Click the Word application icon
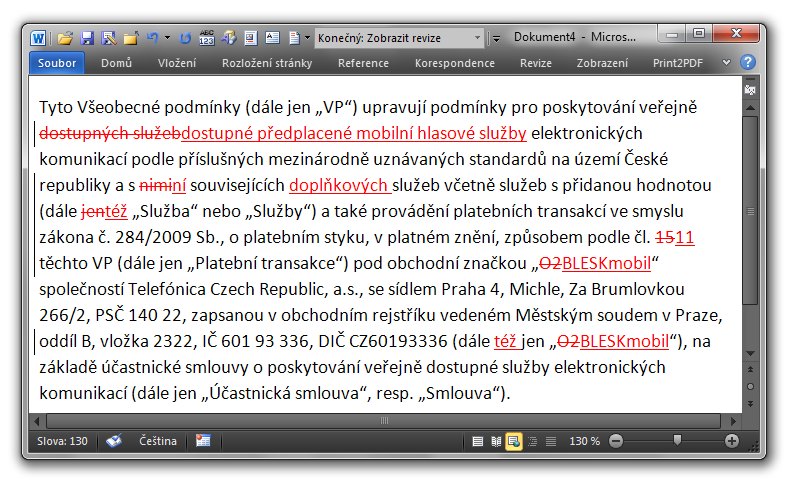The width and height of the screenshot is (795, 484). pyautogui.click(x=39, y=38)
